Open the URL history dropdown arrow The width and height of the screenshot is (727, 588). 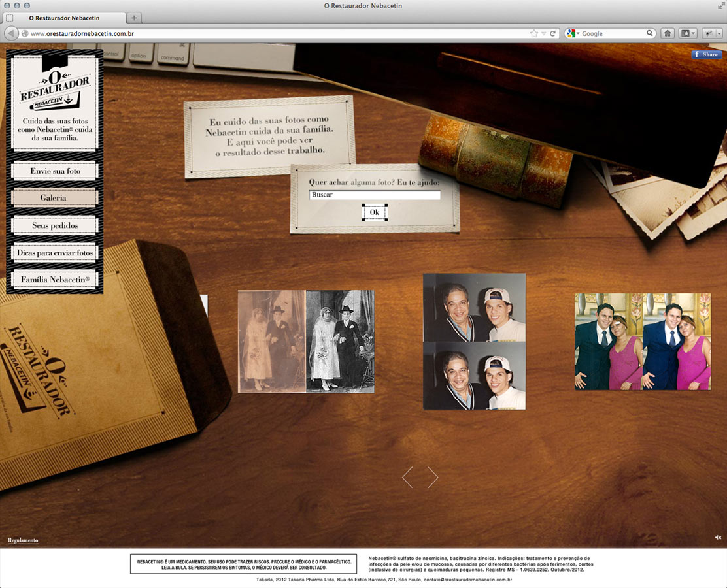[544, 34]
